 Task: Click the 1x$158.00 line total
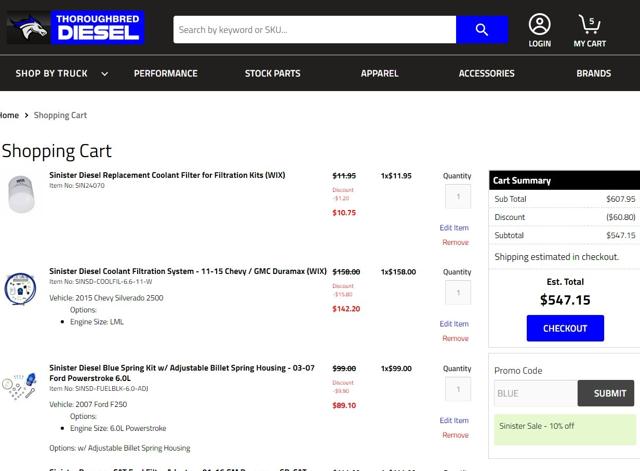398,272
